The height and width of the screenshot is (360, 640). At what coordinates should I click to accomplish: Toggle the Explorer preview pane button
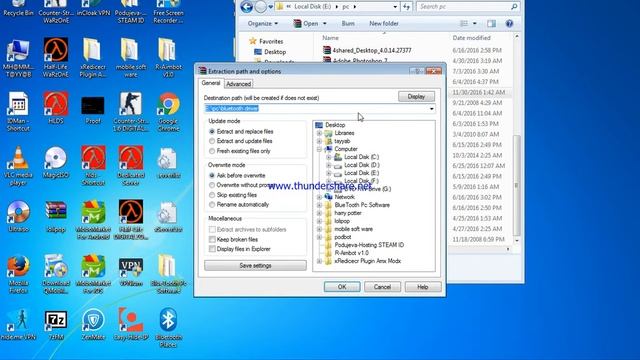click(491, 24)
